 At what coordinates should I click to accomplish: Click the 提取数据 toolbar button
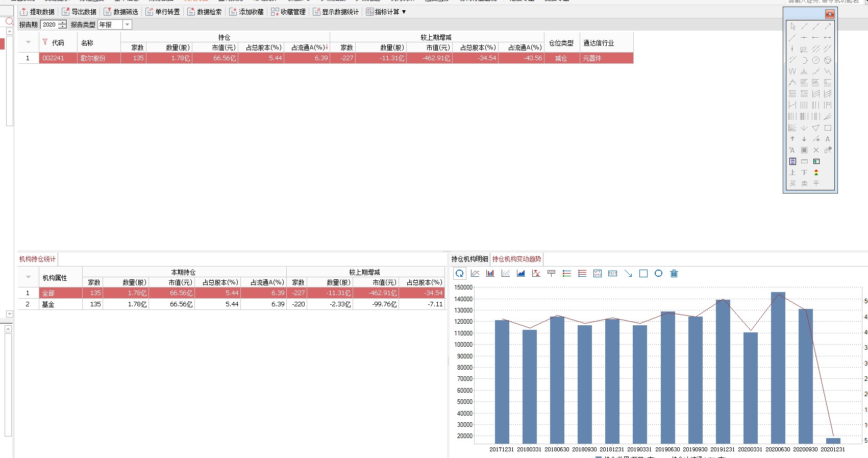(x=37, y=12)
